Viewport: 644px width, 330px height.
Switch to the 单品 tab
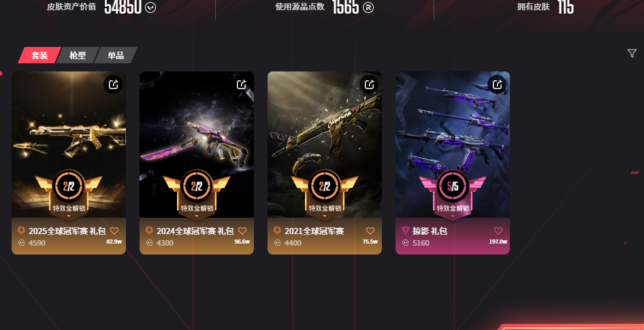(x=116, y=55)
